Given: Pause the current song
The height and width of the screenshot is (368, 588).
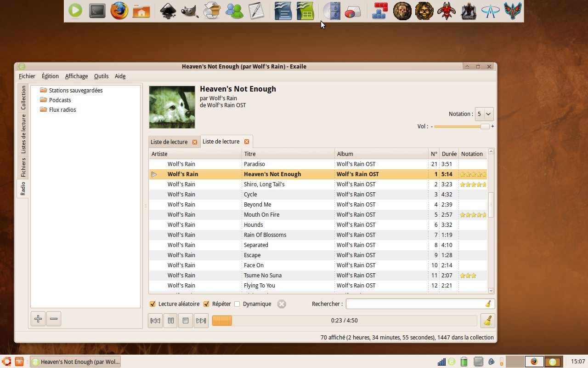Looking at the screenshot, I should click(171, 321).
